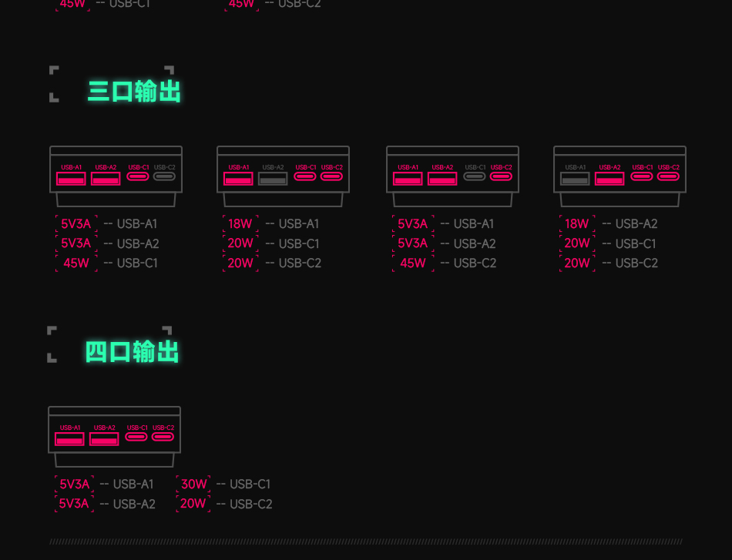Click the 四口输出 section heading
The image size is (732, 560).
(x=133, y=352)
